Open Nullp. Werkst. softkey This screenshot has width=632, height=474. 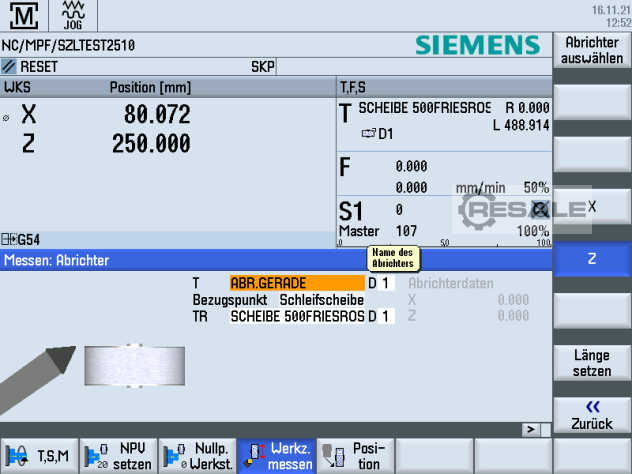[197, 456]
